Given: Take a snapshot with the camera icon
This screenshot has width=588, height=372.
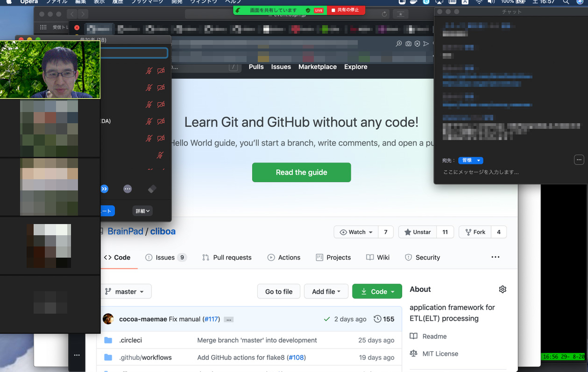Looking at the screenshot, I should tap(408, 44).
